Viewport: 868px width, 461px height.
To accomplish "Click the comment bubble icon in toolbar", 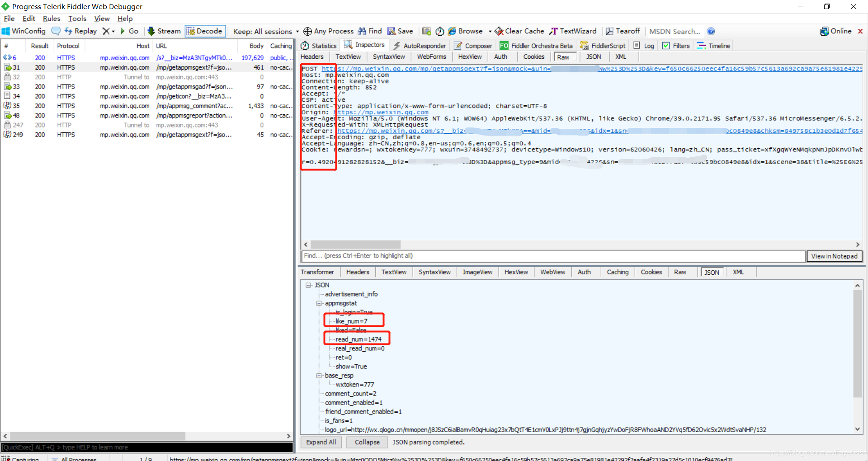I will 56,31.
